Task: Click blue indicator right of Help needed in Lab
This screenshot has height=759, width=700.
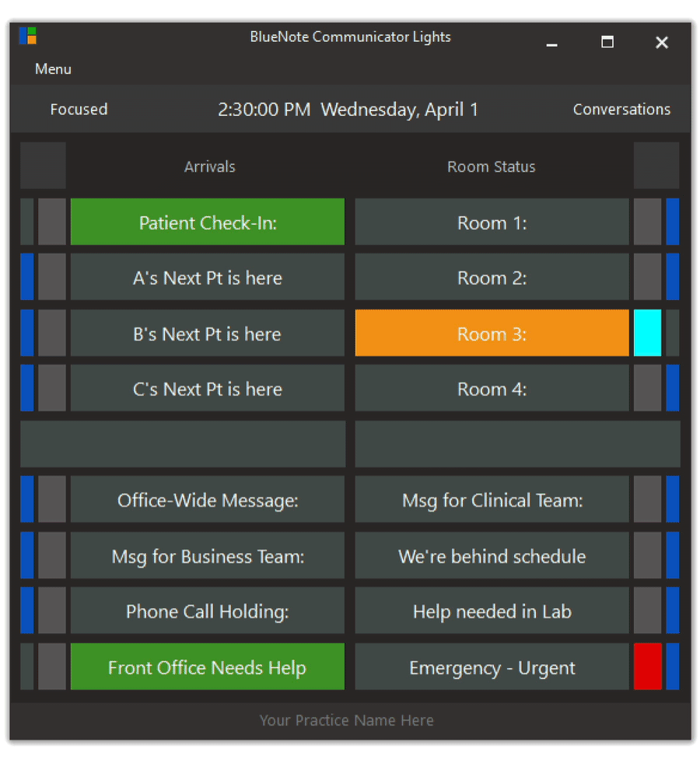Action: (673, 611)
